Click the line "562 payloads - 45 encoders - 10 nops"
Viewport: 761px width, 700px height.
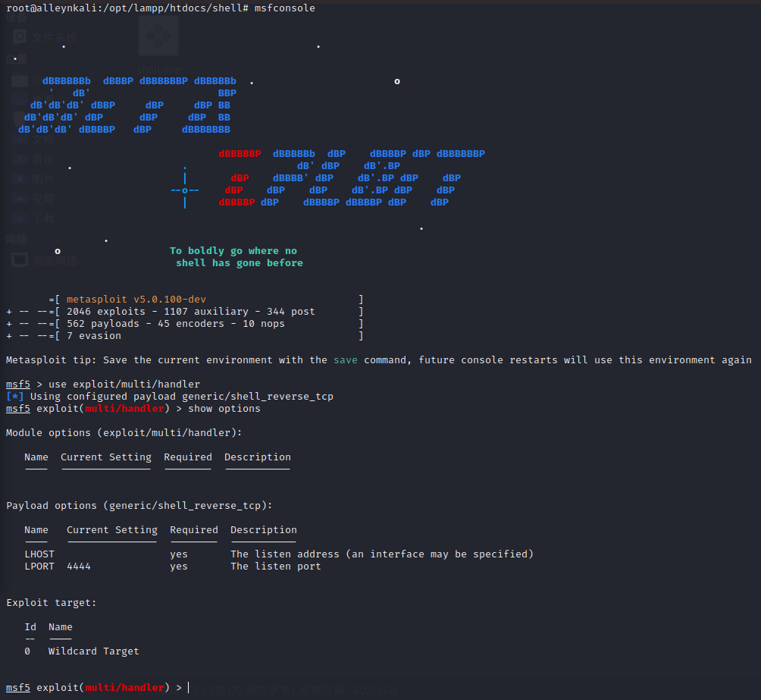pyautogui.click(x=176, y=324)
